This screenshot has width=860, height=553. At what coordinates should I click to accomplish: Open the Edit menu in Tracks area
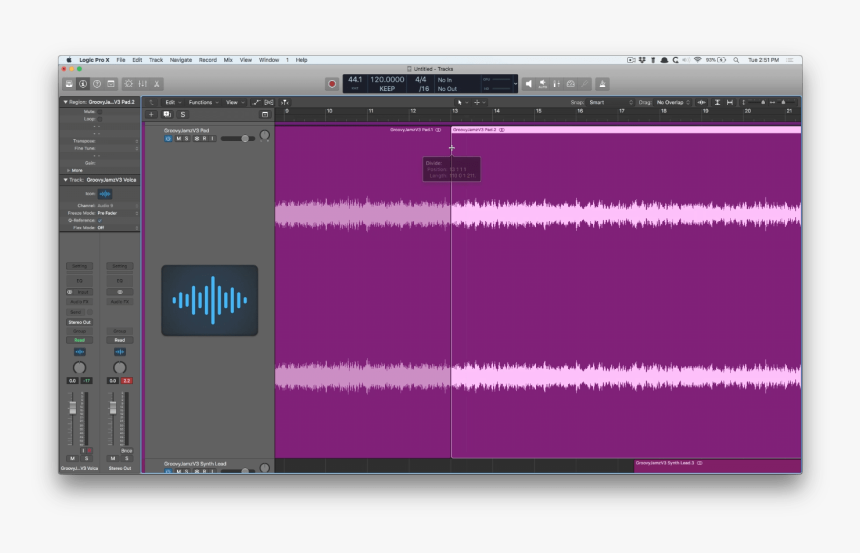click(173, 102)
